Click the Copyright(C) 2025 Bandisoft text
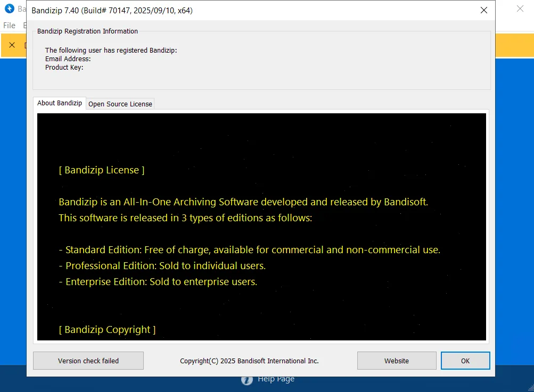The image size is (534, 392). pos(249,361)
